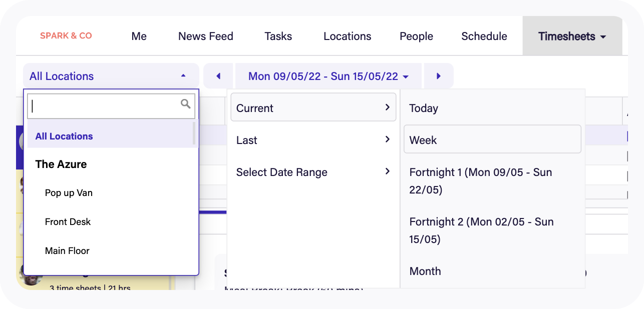Viewport: 644px width, 309px height.
Task: Select Fortnight 2 (Mon 02/05 - Sun 15/05)
Action: tap(492, 230)
